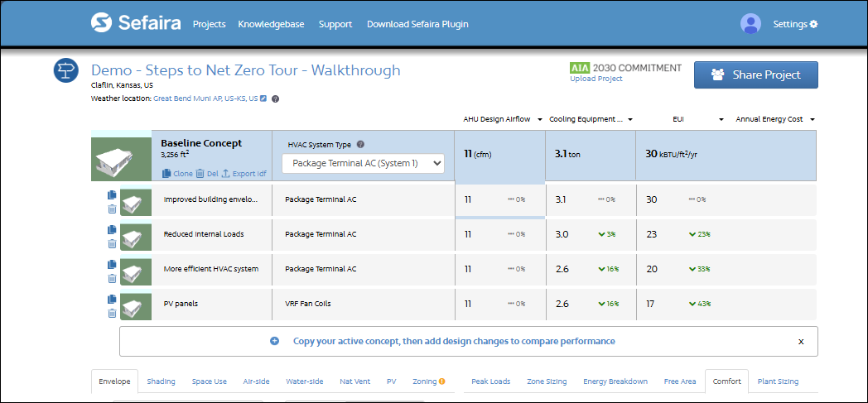Click the 3.1 ton baseline cooling value
The image size is (868, 403).
point(567,155)
